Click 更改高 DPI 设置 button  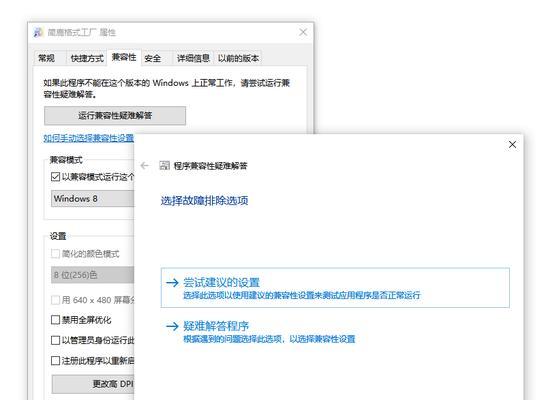93,384
